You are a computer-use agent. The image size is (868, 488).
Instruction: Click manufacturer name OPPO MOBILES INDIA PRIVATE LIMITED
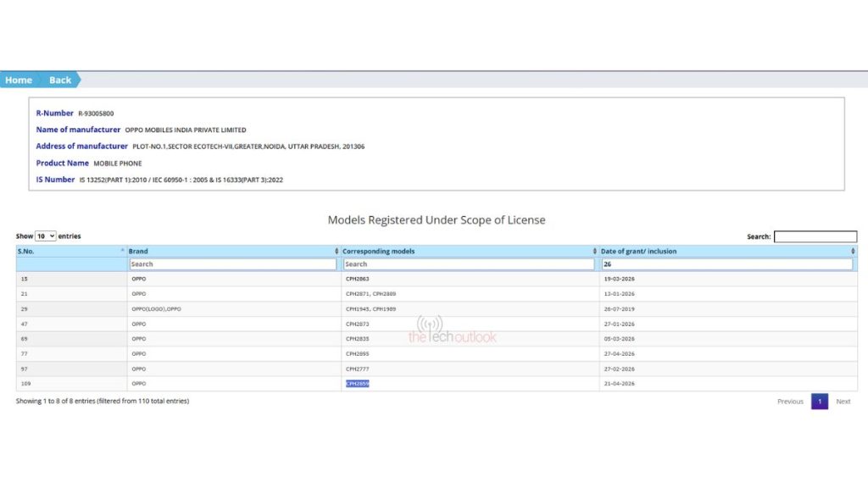tap(186, 130)
